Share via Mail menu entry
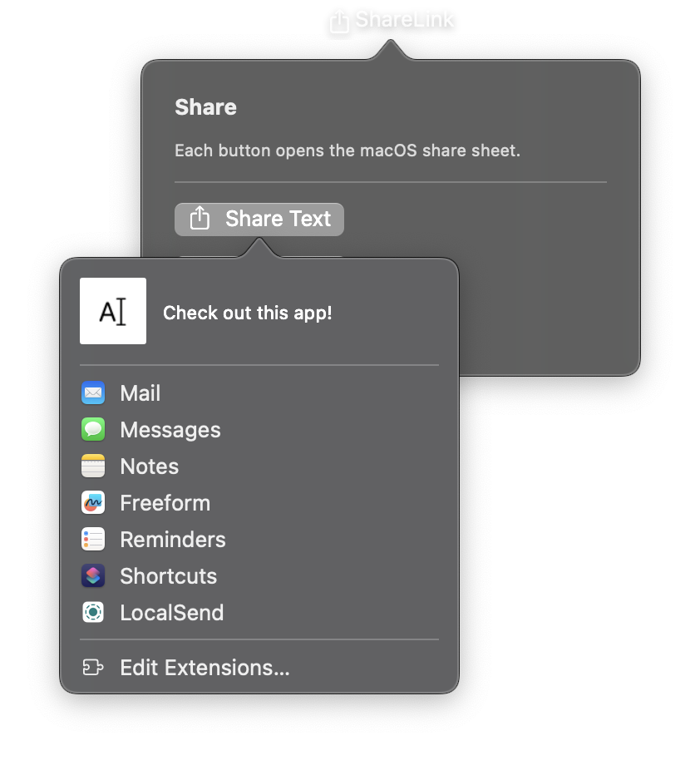 pos(259,392)
